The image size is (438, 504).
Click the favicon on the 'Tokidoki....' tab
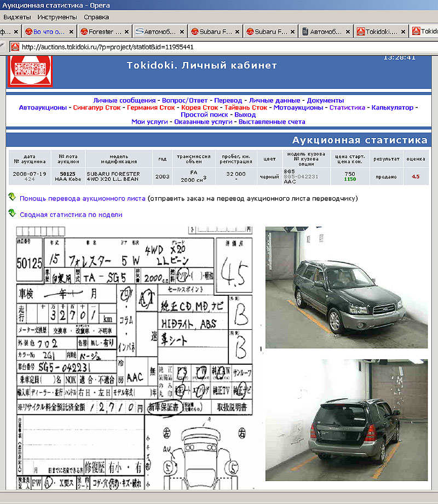[361, 32]
